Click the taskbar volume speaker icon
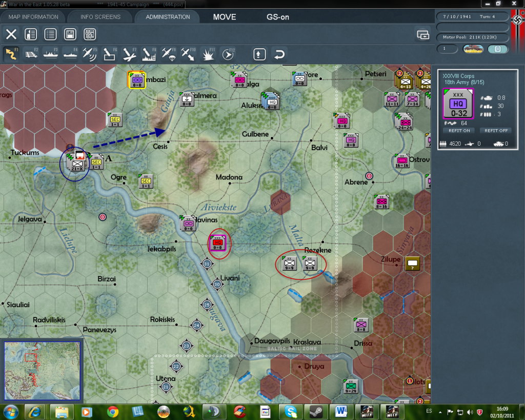This screenshot has height=420, width=525. 470,412
